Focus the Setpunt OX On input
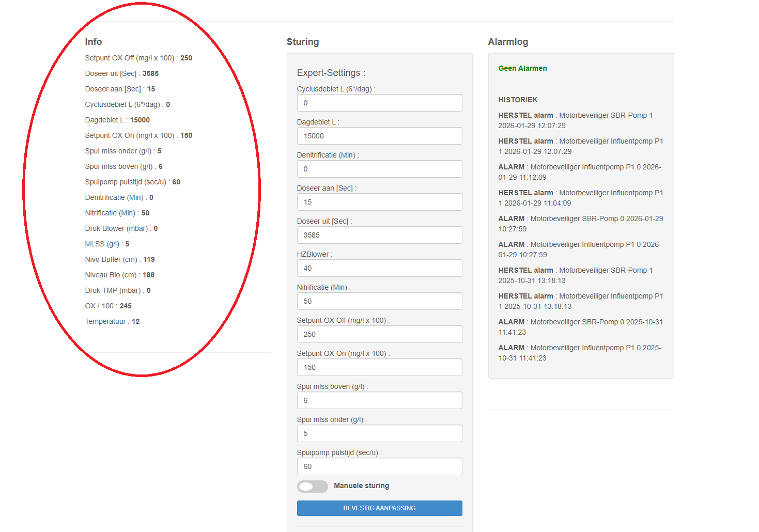Image resolution: width=759 pixels, height=532 pixels. [379, 367]
